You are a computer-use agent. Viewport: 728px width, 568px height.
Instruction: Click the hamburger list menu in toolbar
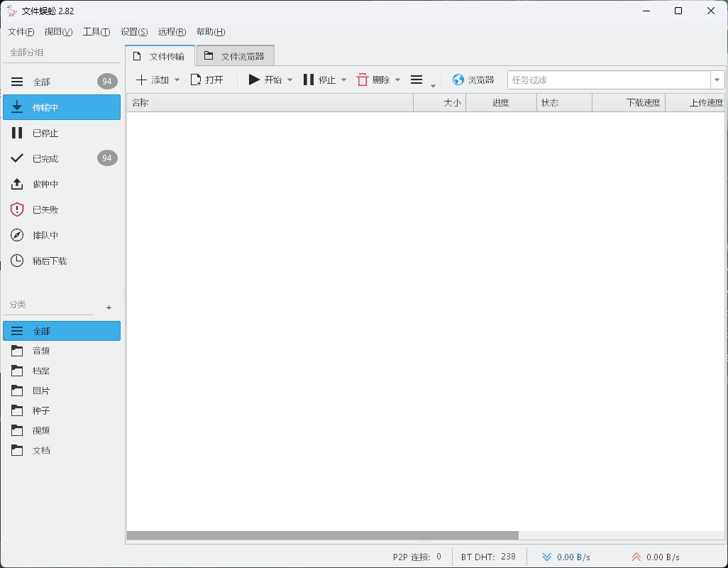pyautogui.click(x=417, y=80)
